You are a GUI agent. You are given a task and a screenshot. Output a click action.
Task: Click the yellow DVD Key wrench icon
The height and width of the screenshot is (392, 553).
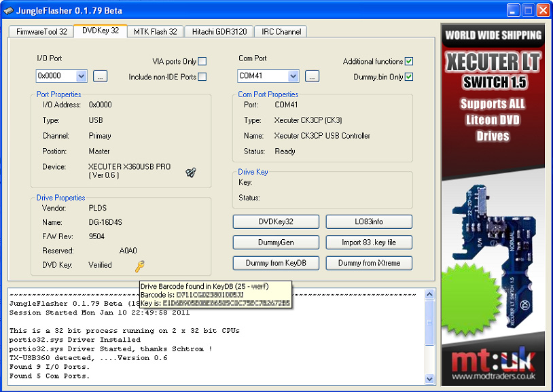pyautogui.click(x=140, y=266)
